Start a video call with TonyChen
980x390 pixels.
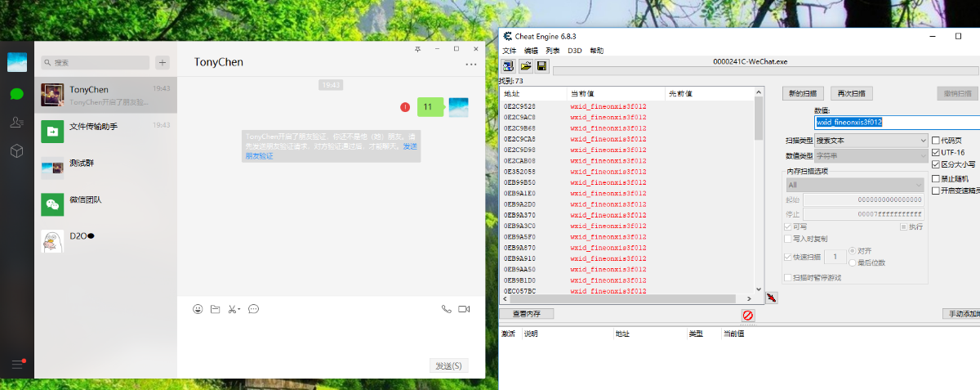(x=464, y=309)
